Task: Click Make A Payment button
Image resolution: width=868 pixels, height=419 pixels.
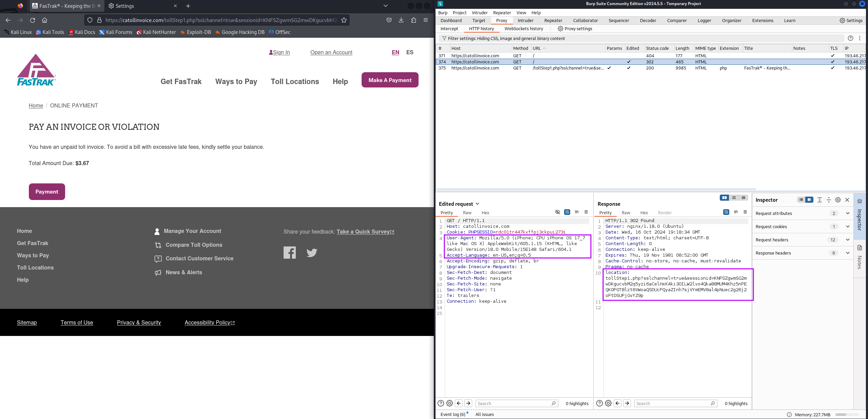Action: [390, 80]
